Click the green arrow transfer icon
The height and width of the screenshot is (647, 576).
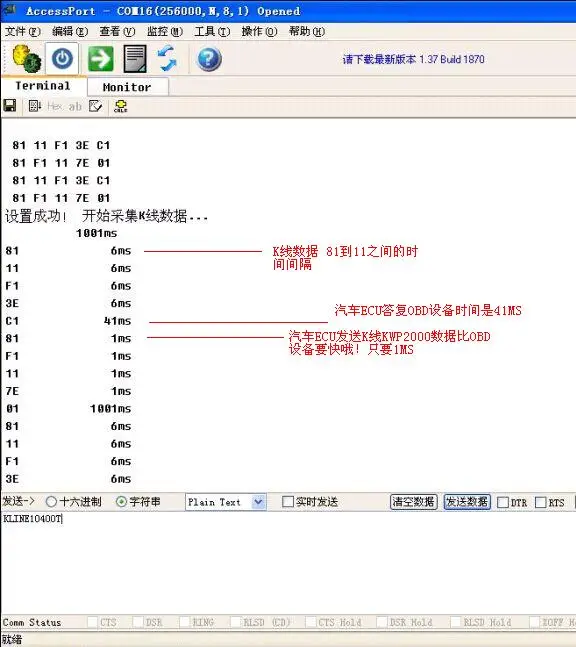[x=100, y=59]
